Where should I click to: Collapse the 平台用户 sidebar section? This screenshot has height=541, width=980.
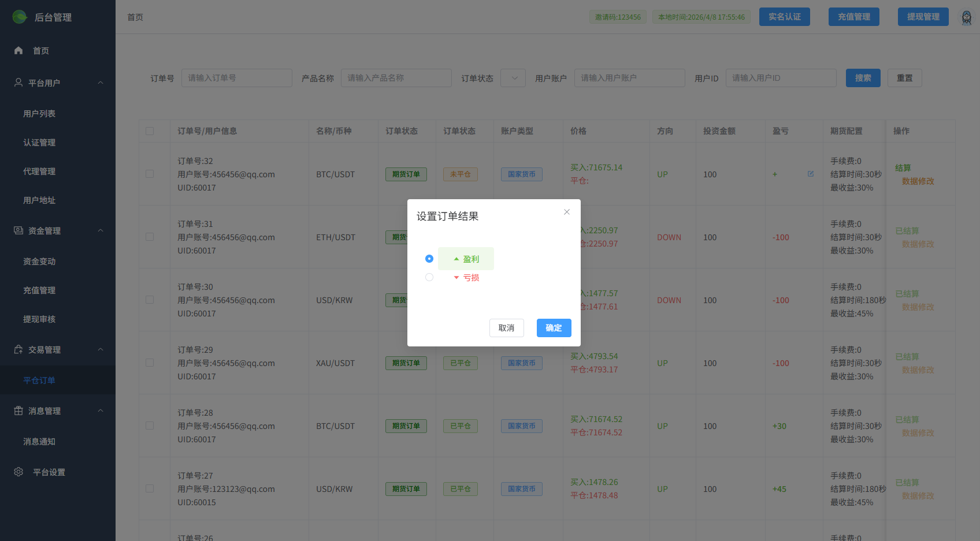click(101, 83)
